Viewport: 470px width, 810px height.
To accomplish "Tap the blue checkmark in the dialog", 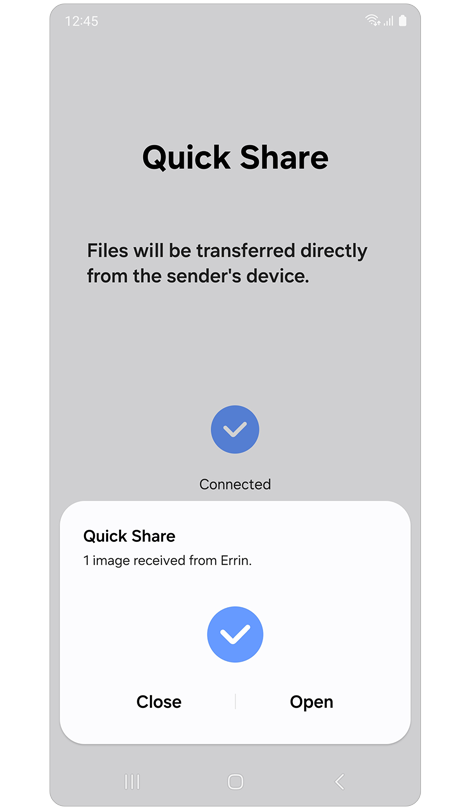I will coord(235,634).
